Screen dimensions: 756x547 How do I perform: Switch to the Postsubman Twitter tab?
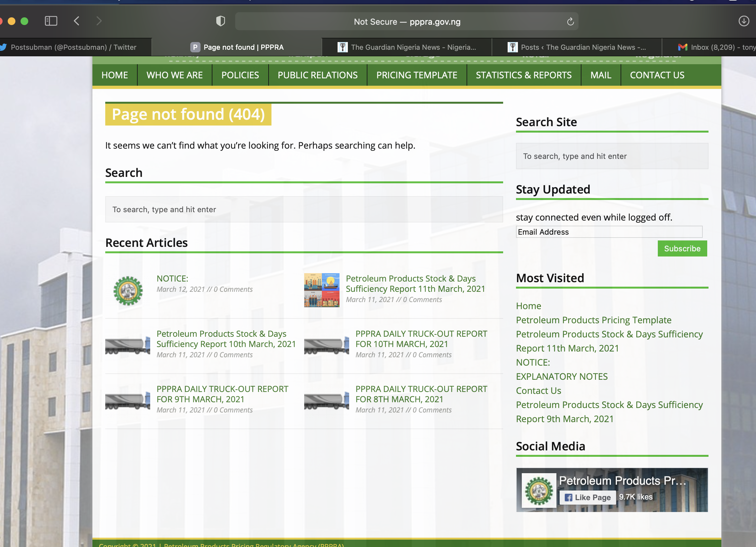73,48
